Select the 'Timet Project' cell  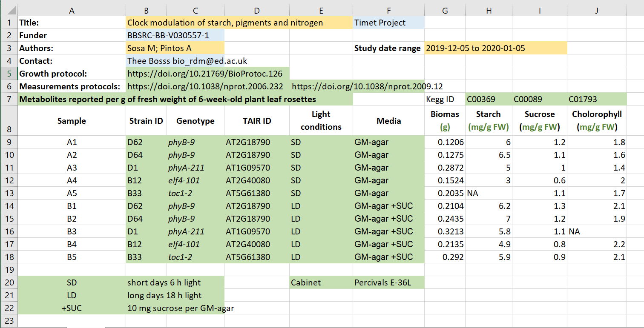tap(388, 23)
